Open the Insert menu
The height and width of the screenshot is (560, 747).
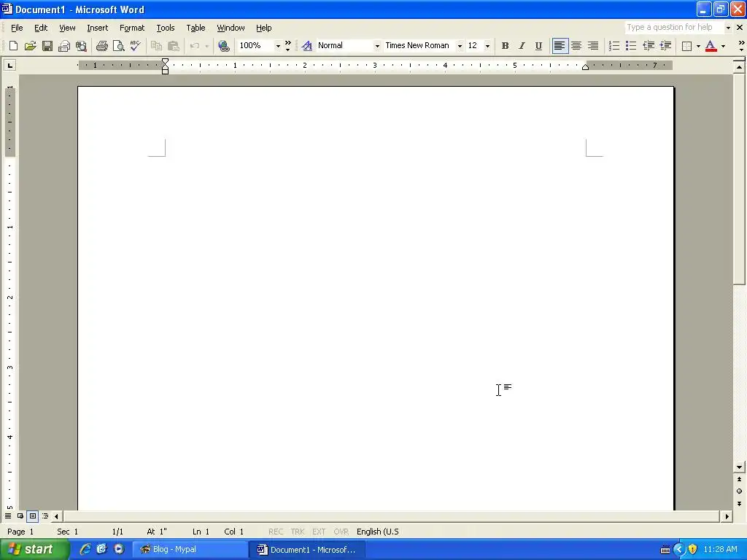97,28
